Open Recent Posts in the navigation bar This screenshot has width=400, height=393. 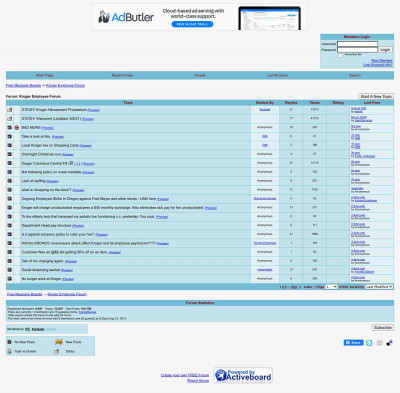(122, 75)
